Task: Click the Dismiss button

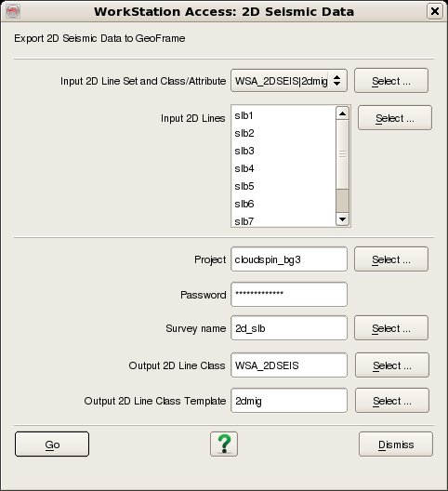Action: coord(396,444)
